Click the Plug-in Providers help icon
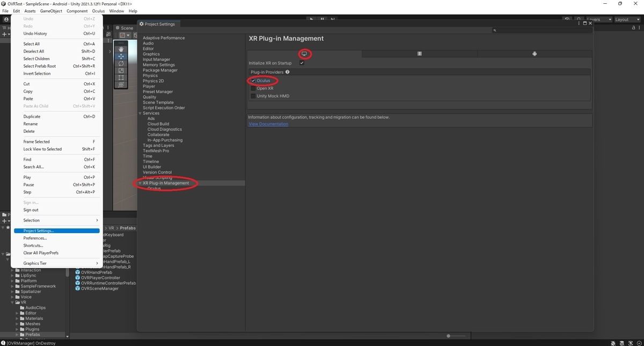Image resolution: width=644 pixels, height=346 pixels. pos(287,72)
